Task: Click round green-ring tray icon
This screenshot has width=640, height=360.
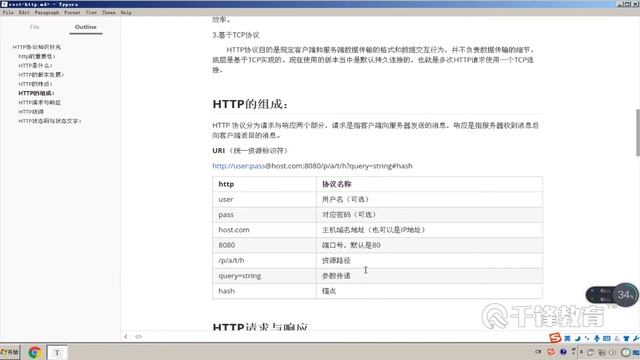Action: 626,352
